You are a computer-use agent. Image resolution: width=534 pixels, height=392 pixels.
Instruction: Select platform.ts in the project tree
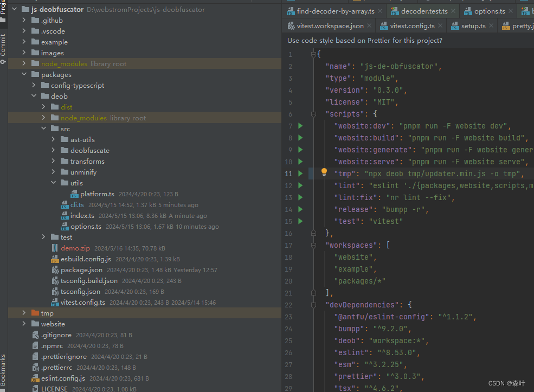coord(98,194)
